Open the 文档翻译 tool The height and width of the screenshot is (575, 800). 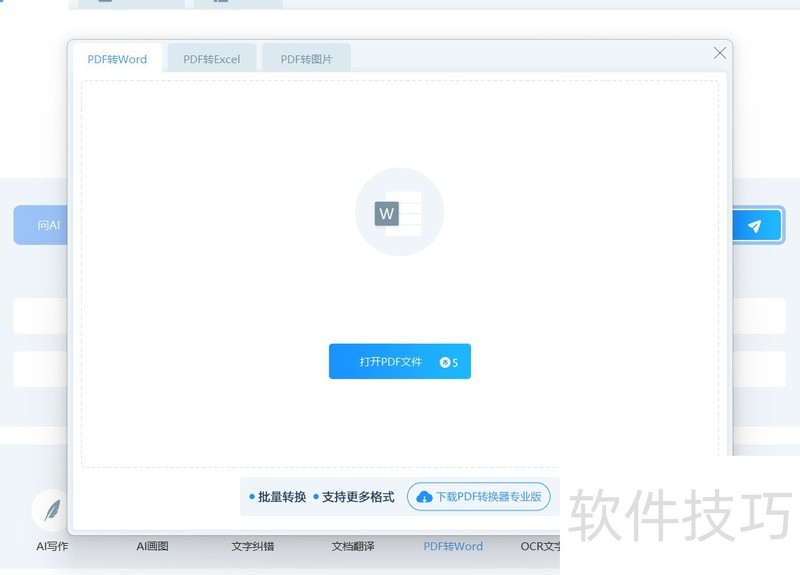click(353, 546)
